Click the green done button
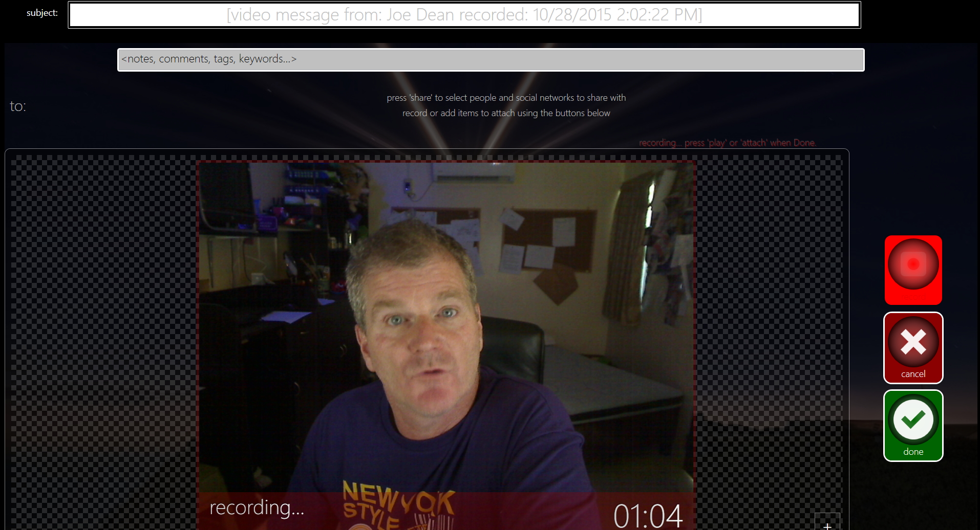 (x=913, y=426)
